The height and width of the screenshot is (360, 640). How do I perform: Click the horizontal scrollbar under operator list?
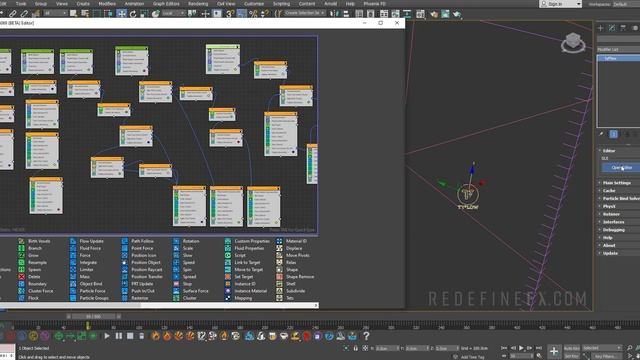159,305
